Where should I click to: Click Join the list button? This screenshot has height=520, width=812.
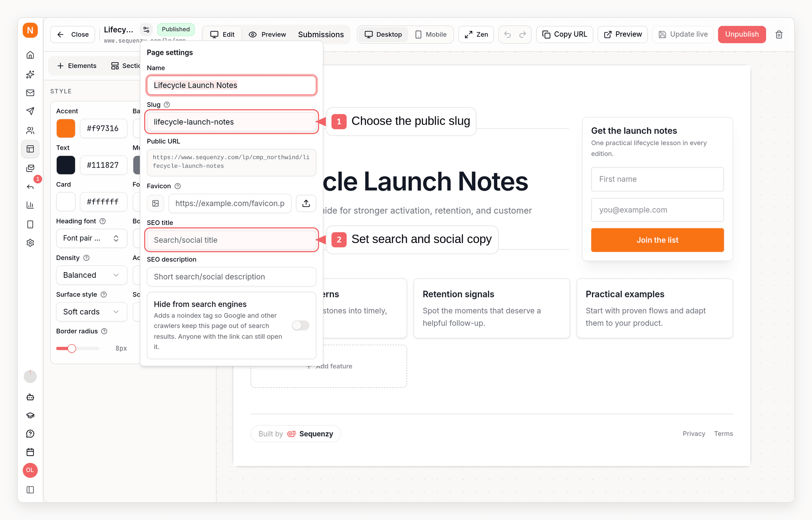pos(657,240)
